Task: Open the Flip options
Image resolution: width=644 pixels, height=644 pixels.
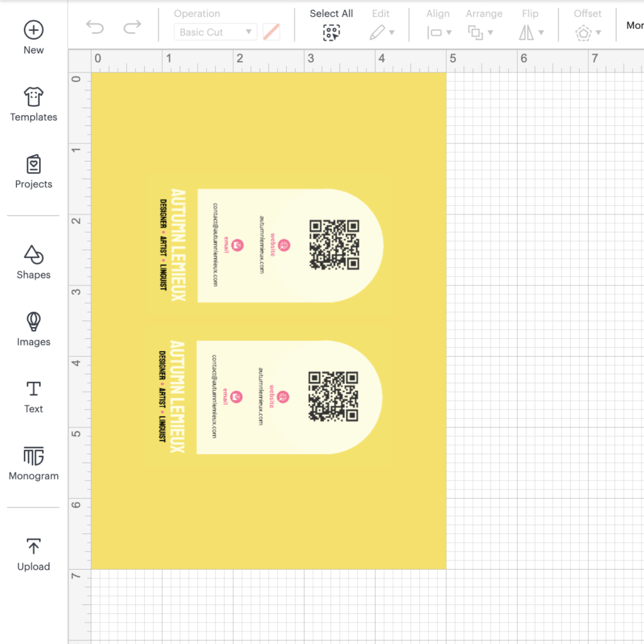Action: 531,32
